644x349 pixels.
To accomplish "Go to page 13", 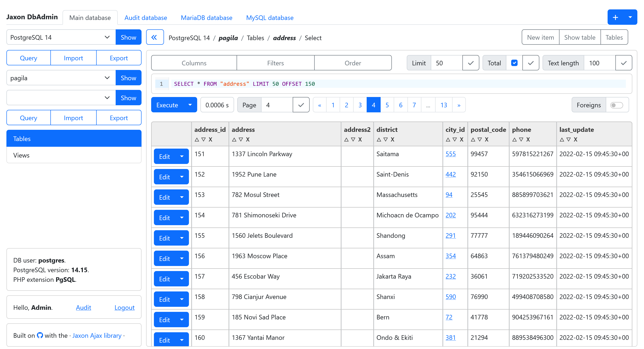I will click(444, 105).
